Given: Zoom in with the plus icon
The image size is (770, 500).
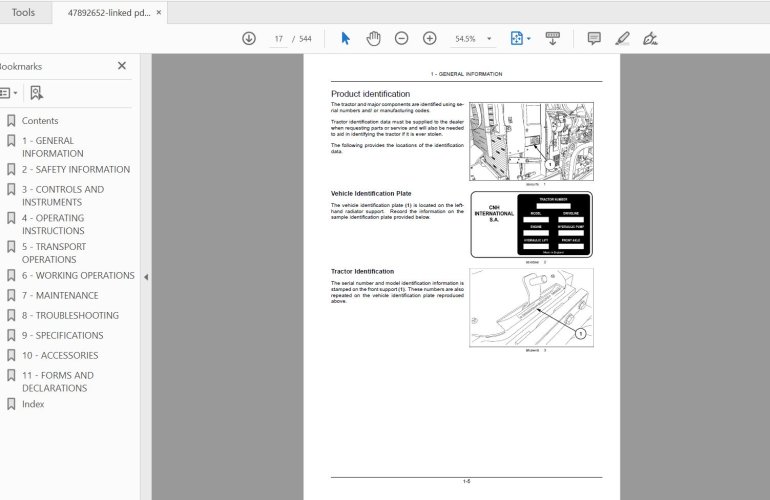Looking at the screenshot, I should [x=430, y=38].
